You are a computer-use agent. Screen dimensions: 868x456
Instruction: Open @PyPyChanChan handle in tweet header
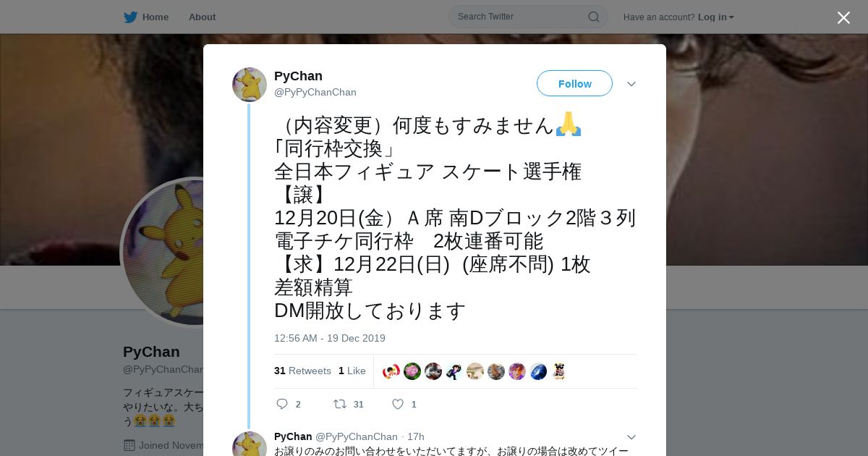pos(315,92)
